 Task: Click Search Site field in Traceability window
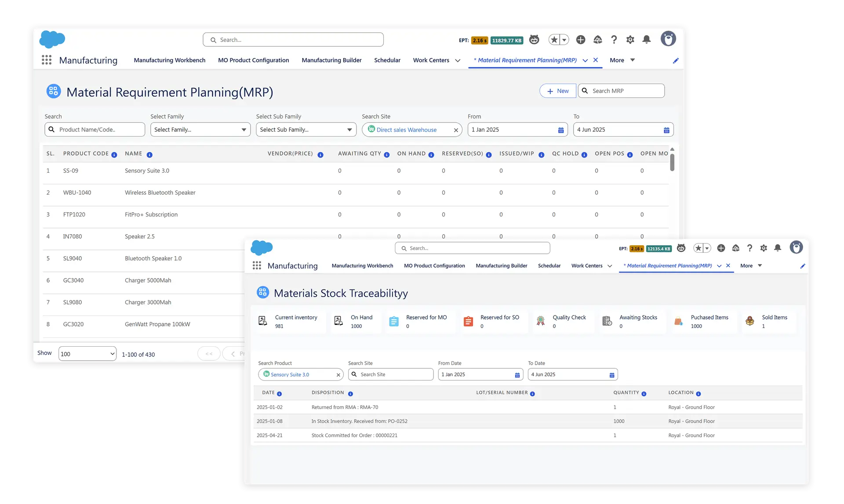pyautogui.click(x=391, y=374)
